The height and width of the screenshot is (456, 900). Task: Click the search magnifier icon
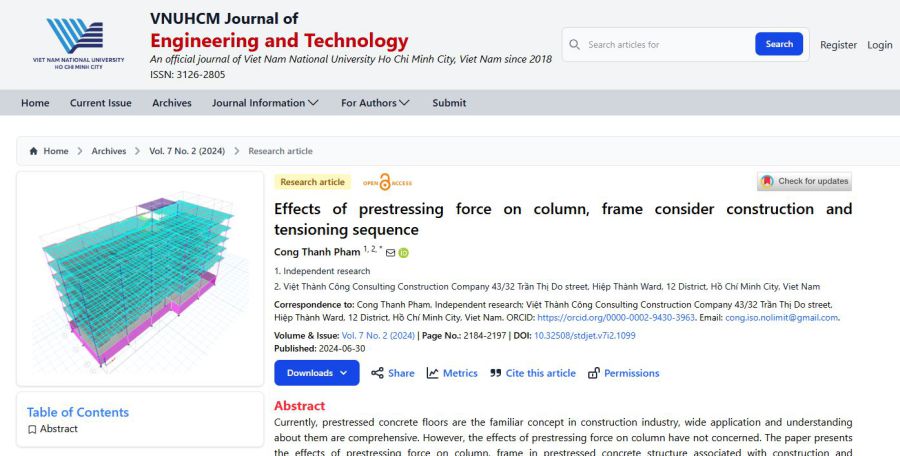pos(575,44)
